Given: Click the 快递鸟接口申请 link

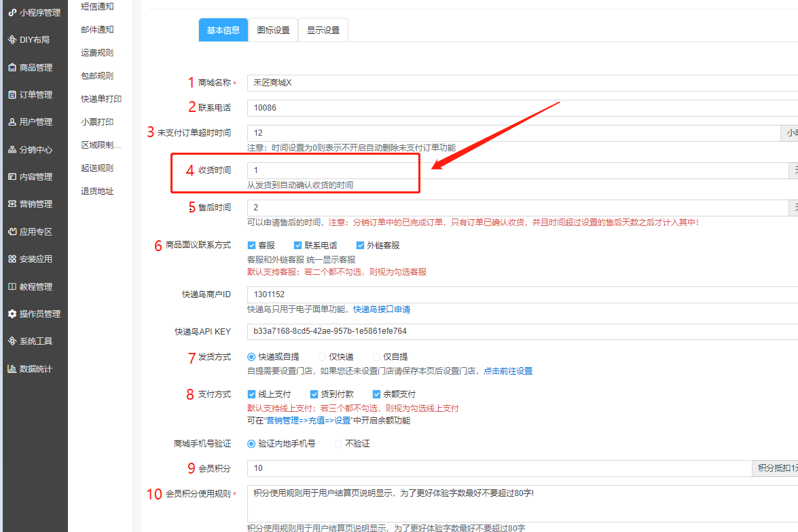Looking at the screenshot, I should [x=381, y=309].
